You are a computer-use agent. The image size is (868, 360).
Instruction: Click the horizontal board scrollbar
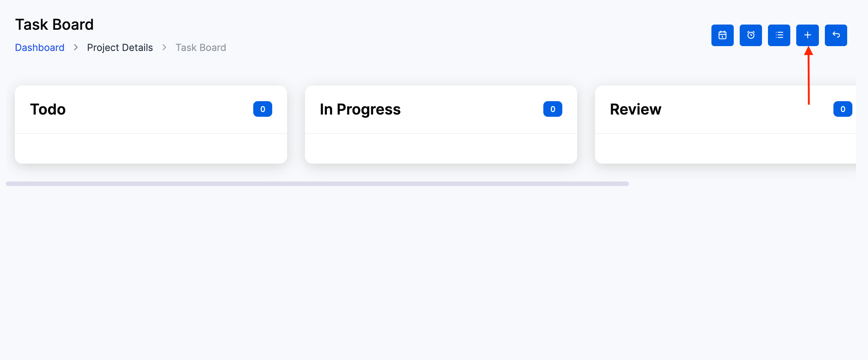pos(317,184)
